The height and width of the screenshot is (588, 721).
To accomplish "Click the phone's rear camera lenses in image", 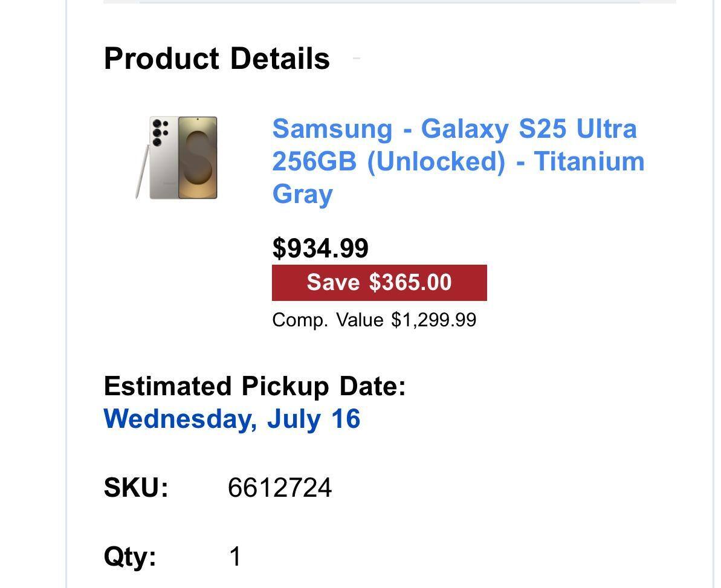I will [x=160, y=132].
